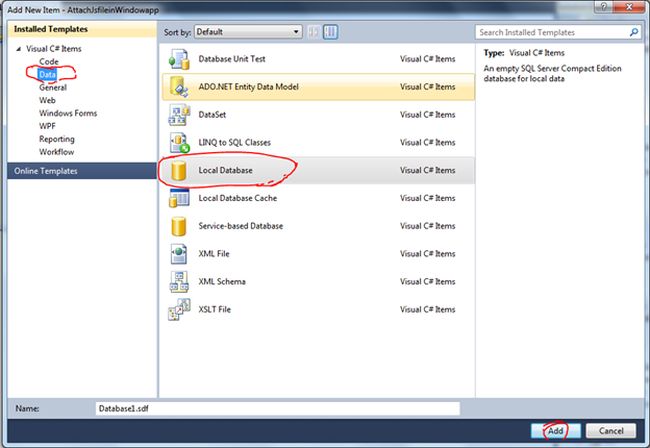Click the Add button

555,431
